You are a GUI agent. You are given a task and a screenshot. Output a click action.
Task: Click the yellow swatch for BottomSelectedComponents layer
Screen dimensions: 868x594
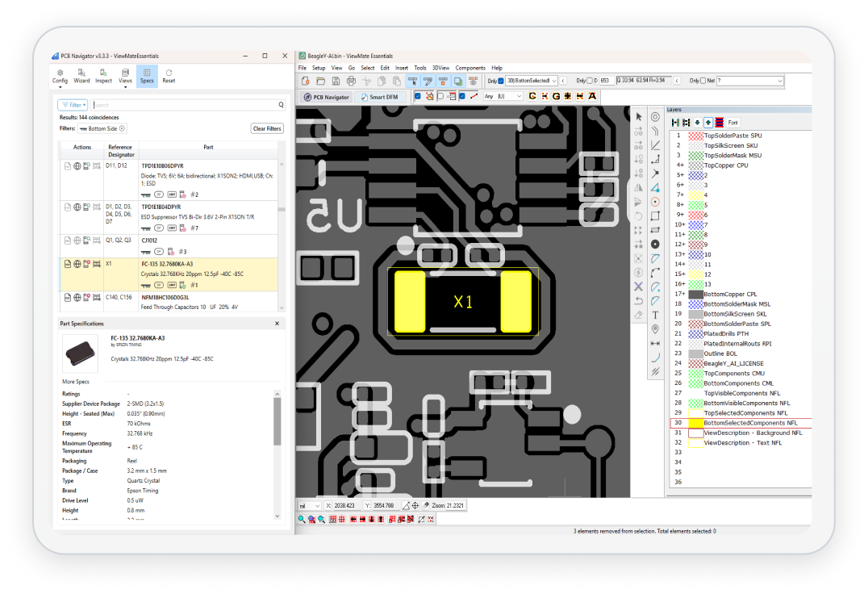tap(696, 422)
